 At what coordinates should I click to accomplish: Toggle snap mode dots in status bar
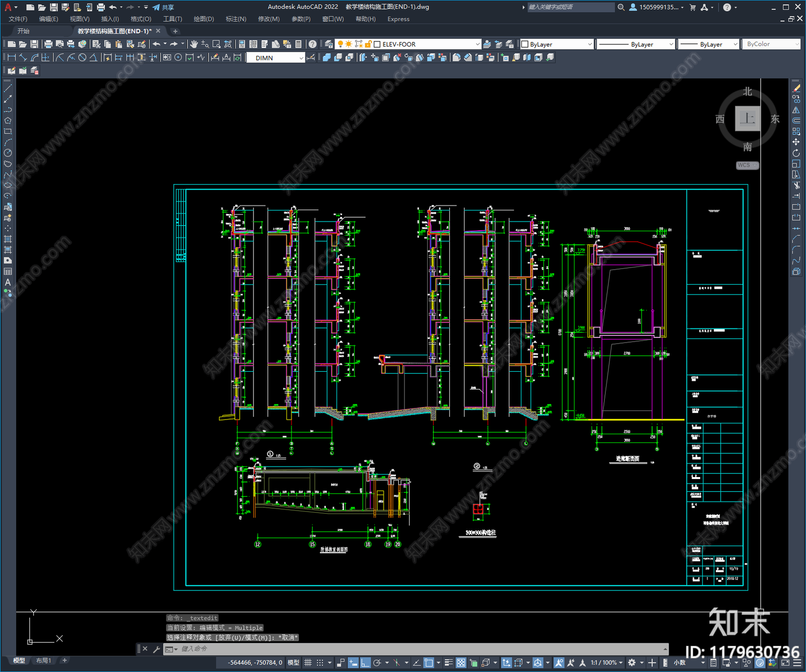(320, 662)
